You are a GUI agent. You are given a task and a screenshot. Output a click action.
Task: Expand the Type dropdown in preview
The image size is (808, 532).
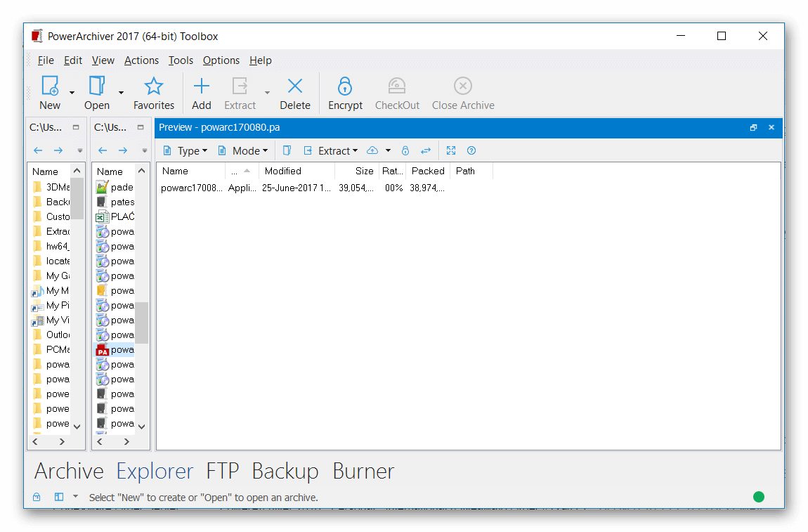(x=185, y=150)
